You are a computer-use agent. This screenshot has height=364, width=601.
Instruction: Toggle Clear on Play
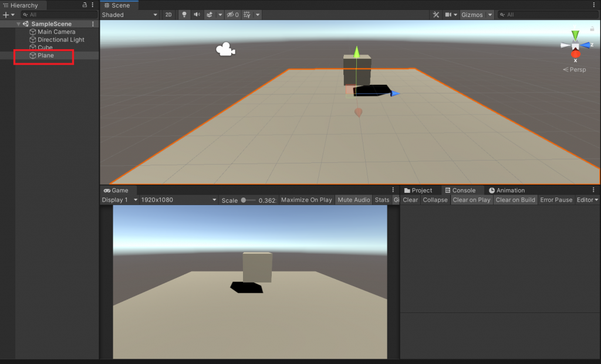coord(471,200)
